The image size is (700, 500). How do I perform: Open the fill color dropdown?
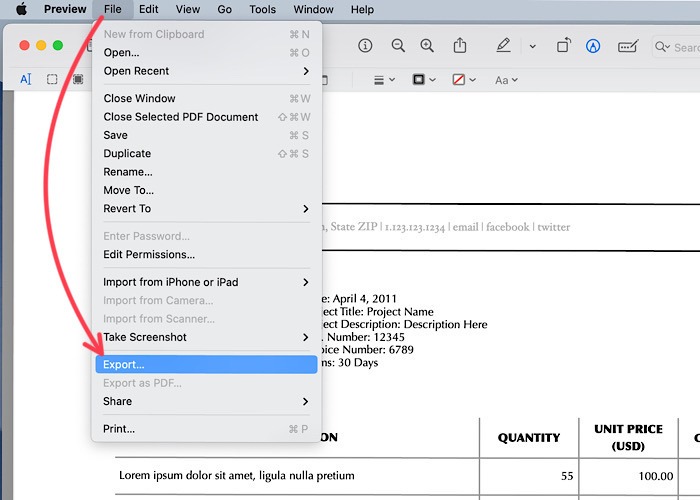(464, 80)
